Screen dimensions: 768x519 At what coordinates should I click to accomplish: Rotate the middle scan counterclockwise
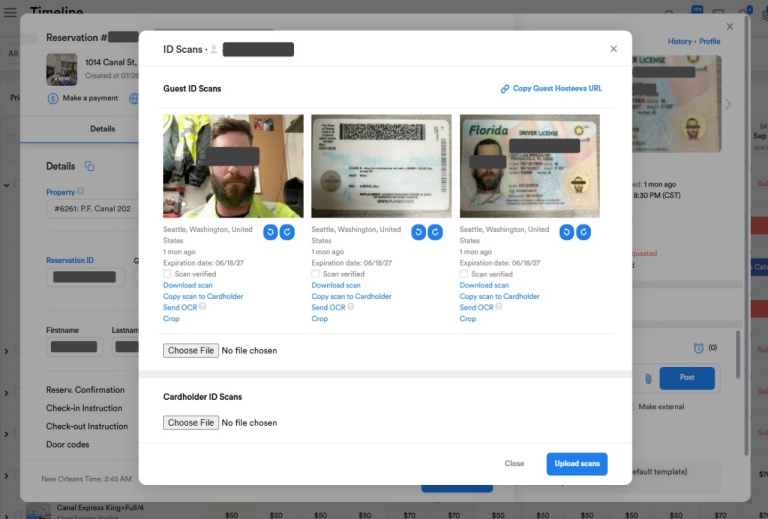click(x=418, y=232)
